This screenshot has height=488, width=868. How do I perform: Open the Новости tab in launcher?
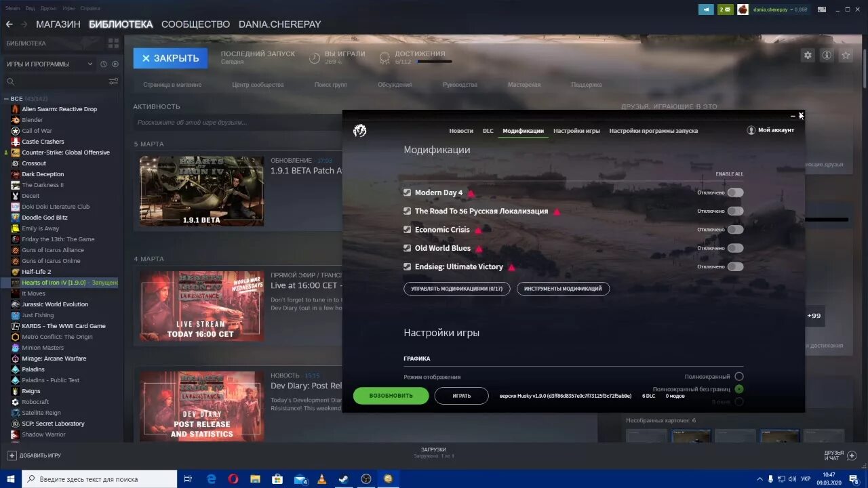pyautogui.click(x=461, y=131)
